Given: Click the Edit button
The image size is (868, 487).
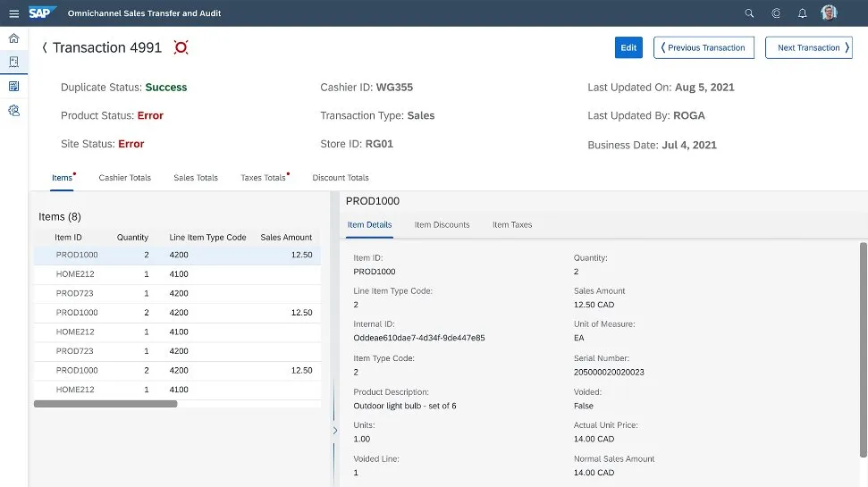Looking at the screenshot, I should (x=628, y=47).
